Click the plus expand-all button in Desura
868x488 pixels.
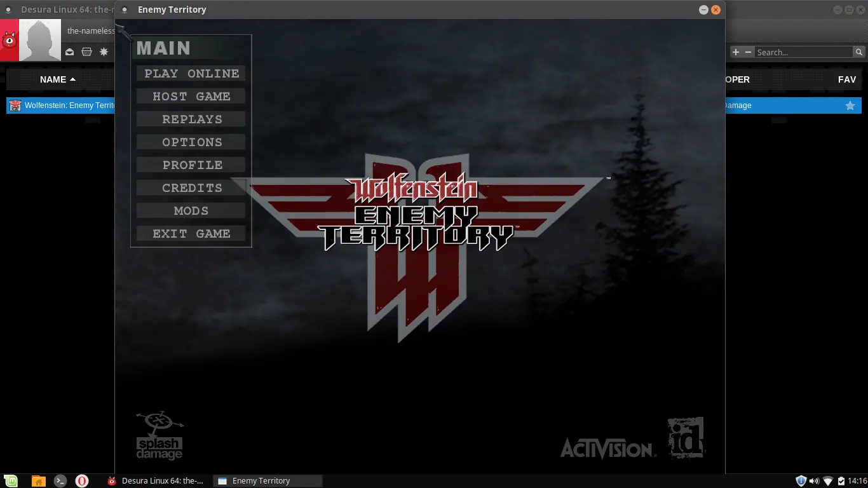click(736, 52)
